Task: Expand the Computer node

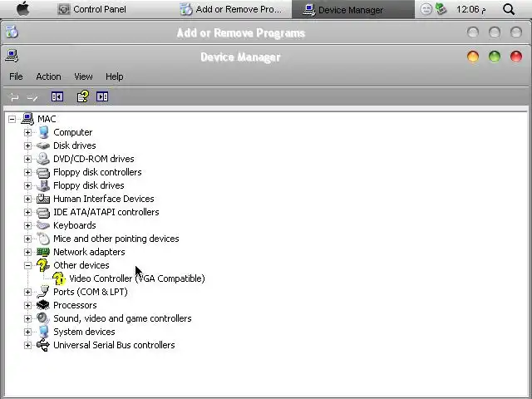Action: 27,132
